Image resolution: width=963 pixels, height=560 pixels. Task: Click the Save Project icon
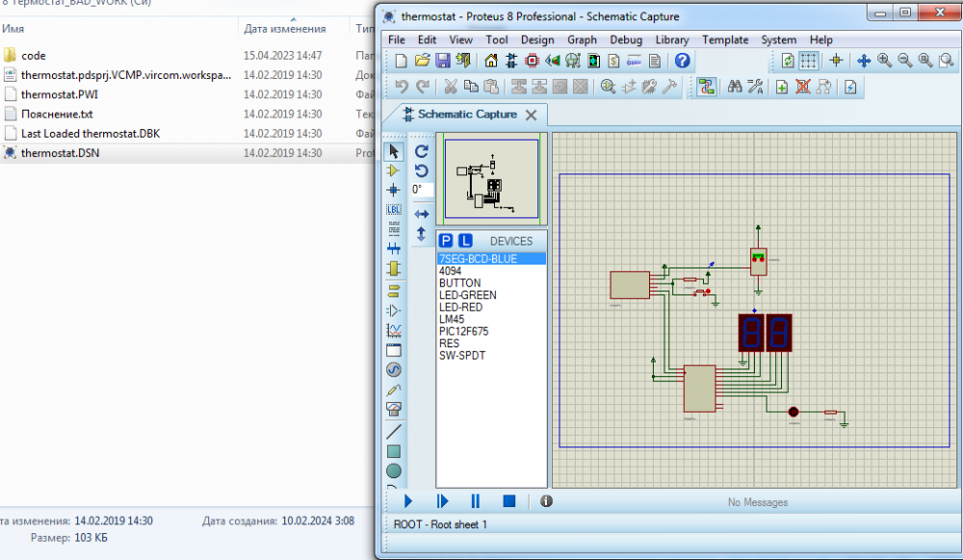(x=443, y=61)
